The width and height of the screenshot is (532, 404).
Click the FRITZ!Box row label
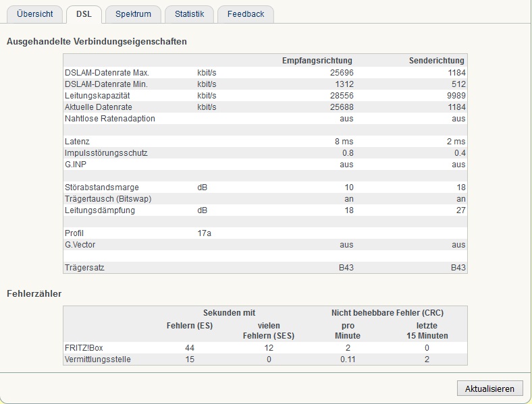(84, 348)
